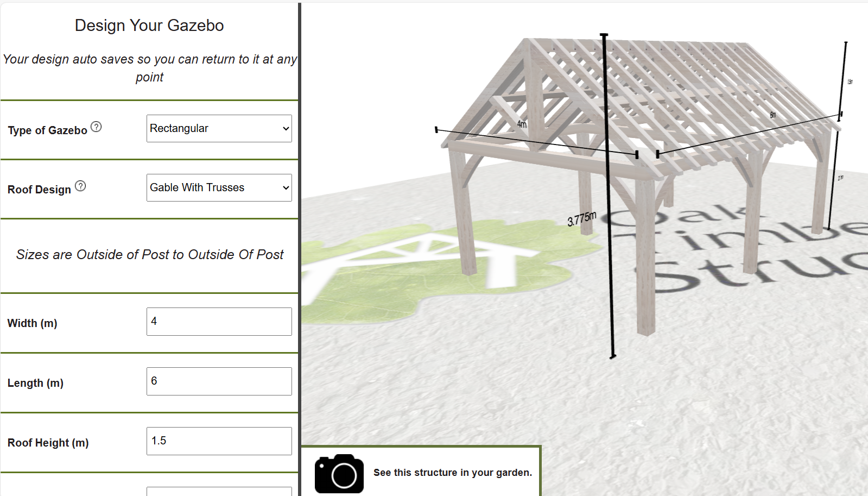Click 'See this structure in your garden.'
This screenshot has height=496, width=868.
click(453, 473)
